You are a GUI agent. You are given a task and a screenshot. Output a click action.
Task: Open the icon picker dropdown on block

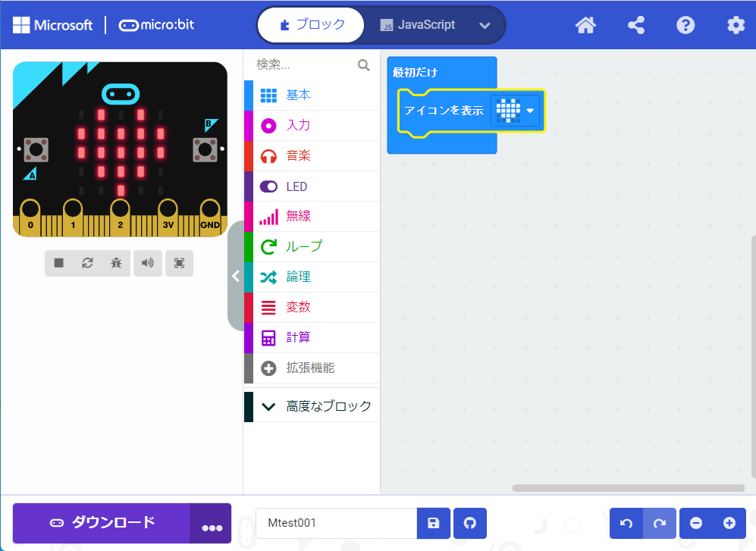530,111
